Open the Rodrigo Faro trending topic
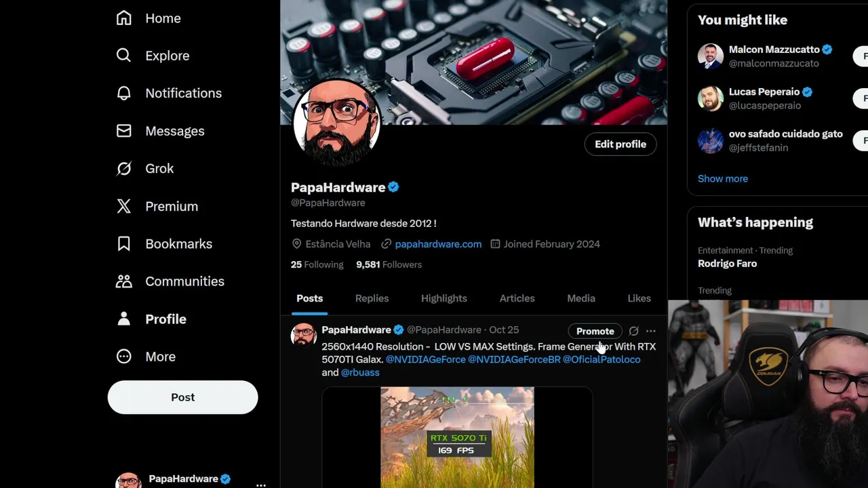Viewport: 868px width, 488px height. 727,264
